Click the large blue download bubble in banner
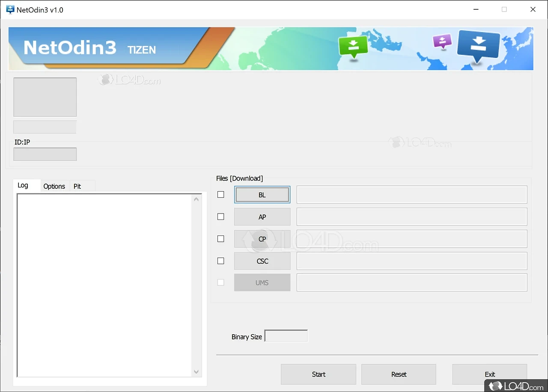548x392 pixels. pos(479,46)
